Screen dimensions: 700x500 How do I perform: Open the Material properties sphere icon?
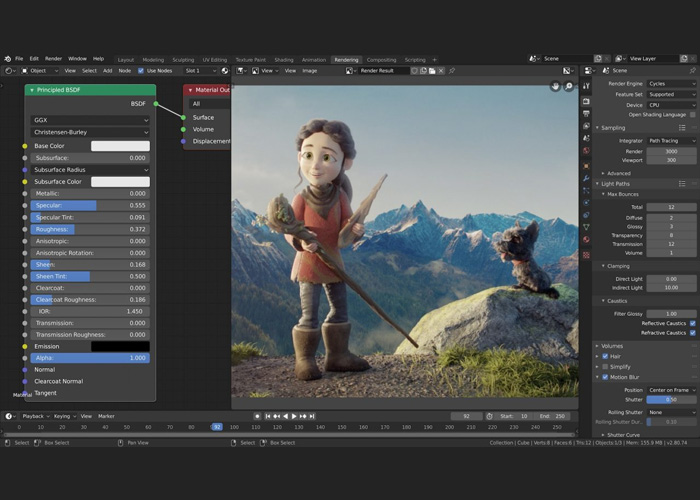[586, 239]
